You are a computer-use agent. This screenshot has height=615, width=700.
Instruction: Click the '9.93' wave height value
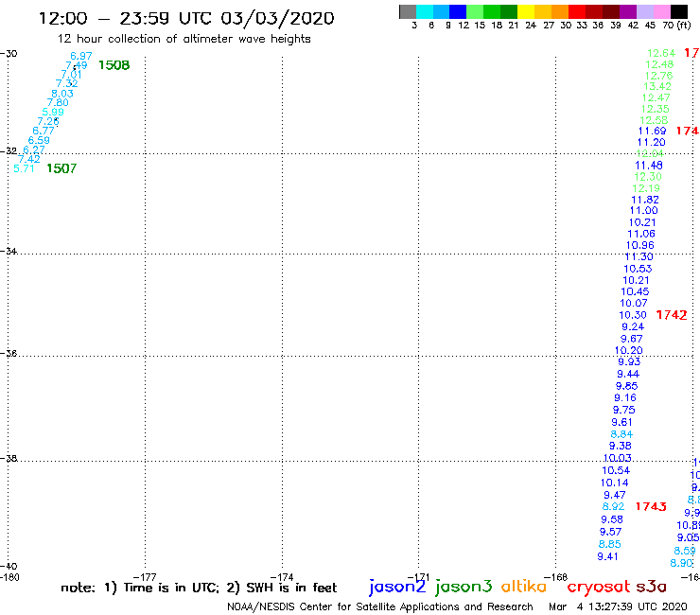tap(629, 361)
